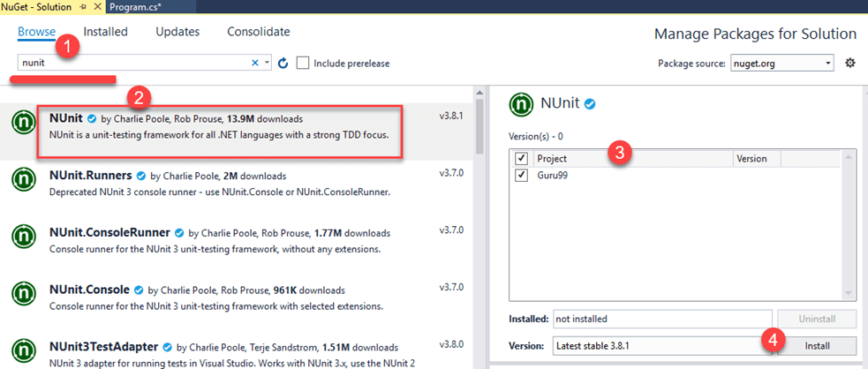
Task: Toggle the select-all Project checkbox
Action: click(522, 159)
